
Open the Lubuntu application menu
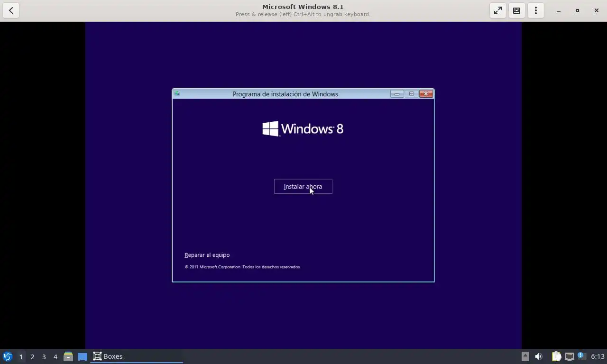coord(8,356)
